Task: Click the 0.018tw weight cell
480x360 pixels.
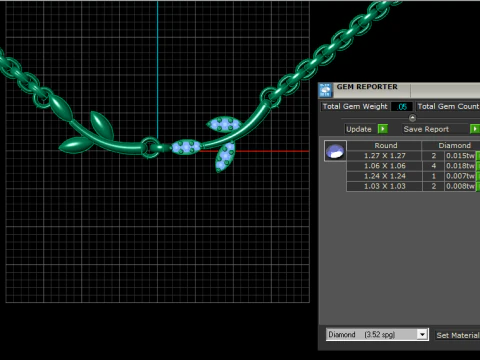Action: click(x=460, y=166)
